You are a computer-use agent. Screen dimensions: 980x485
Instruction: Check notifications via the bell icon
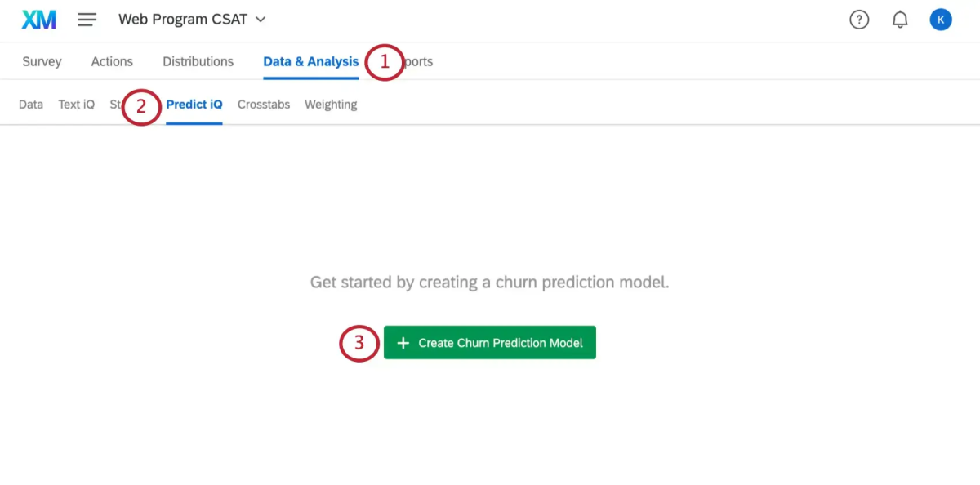900,19
